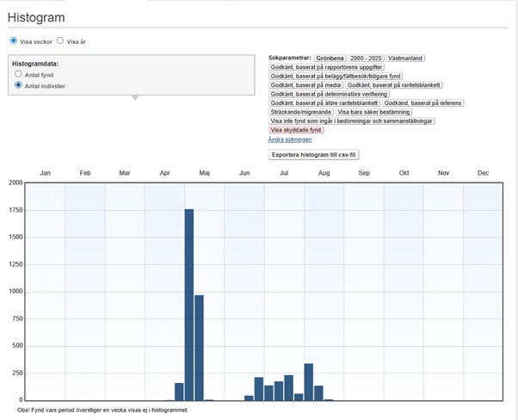Click the red "Visa skyddade fynd" tag
518x420 pixels.
pyautogui.click(x=297, y=130)
